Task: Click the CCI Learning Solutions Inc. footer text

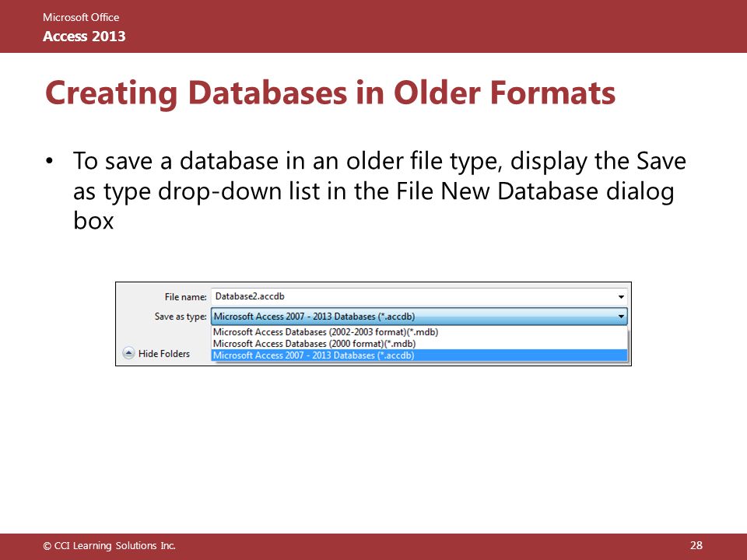Action: tap(110, 546)
